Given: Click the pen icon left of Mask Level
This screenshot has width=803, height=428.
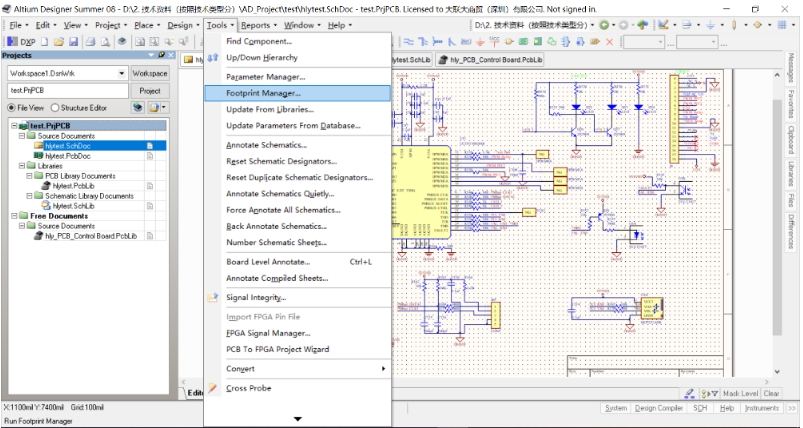Looking at the screenshot, I should [689, 393].
